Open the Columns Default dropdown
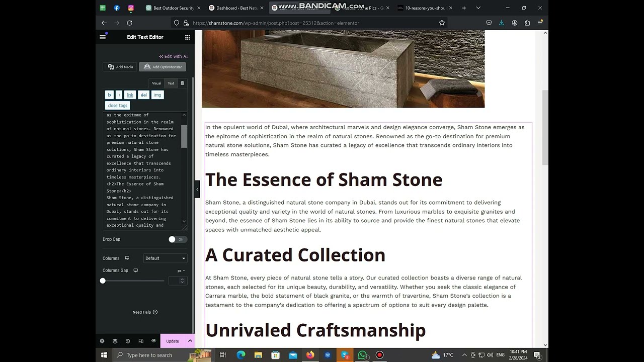644x362 pixels. pos(165,258)
